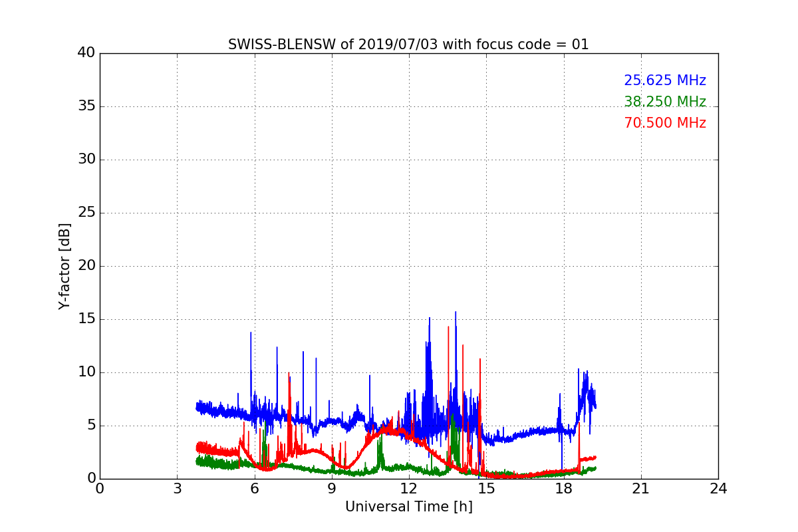
Task: Click the x-axis tick label 18
Action: [x=564, y=488]
